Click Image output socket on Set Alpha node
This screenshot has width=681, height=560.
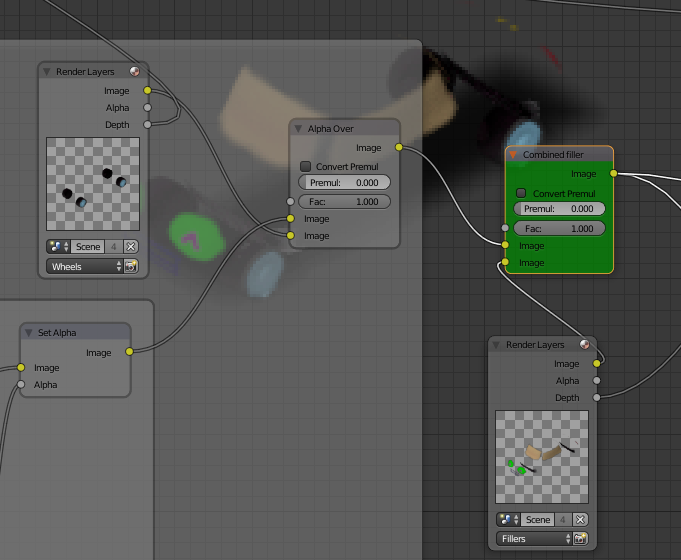pyautogui.click(x=129, y=352)
